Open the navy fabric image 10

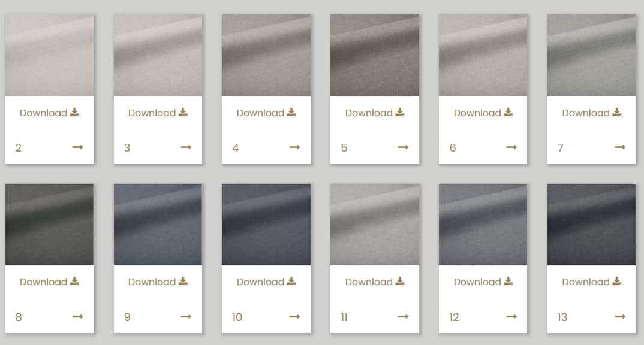266,225
